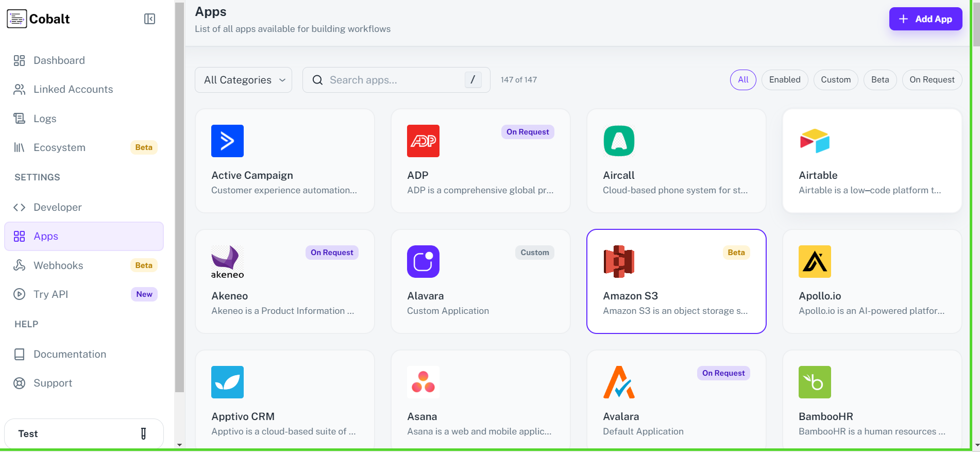
Task: Click the Beta badge next to Ecosystem
Action: [x=144, y=147]
